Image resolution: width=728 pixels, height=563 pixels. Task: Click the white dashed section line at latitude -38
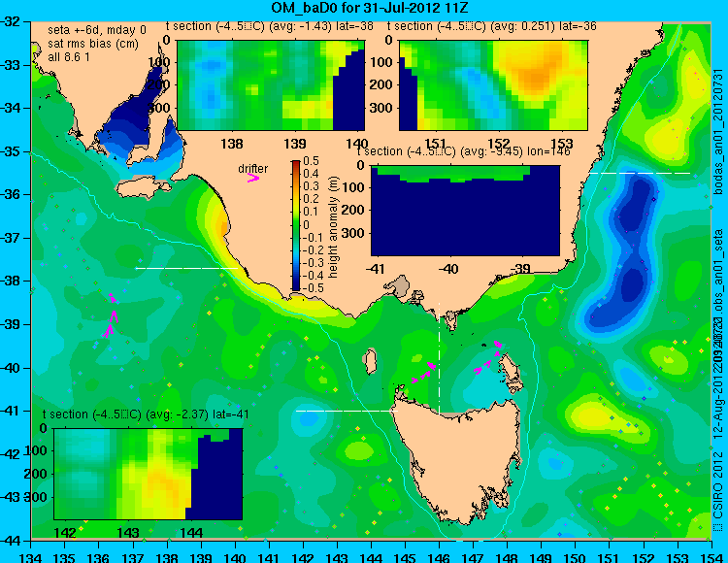coord(186,268)
